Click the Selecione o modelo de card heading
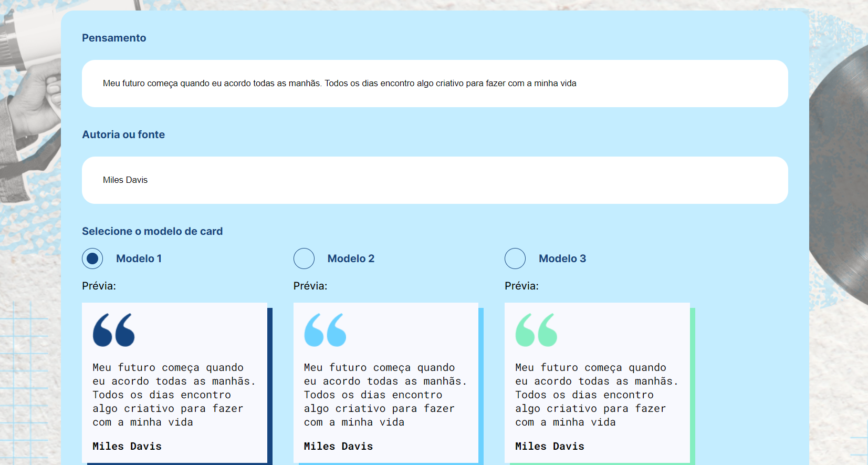868x465 pixels. tap(152, 231)
